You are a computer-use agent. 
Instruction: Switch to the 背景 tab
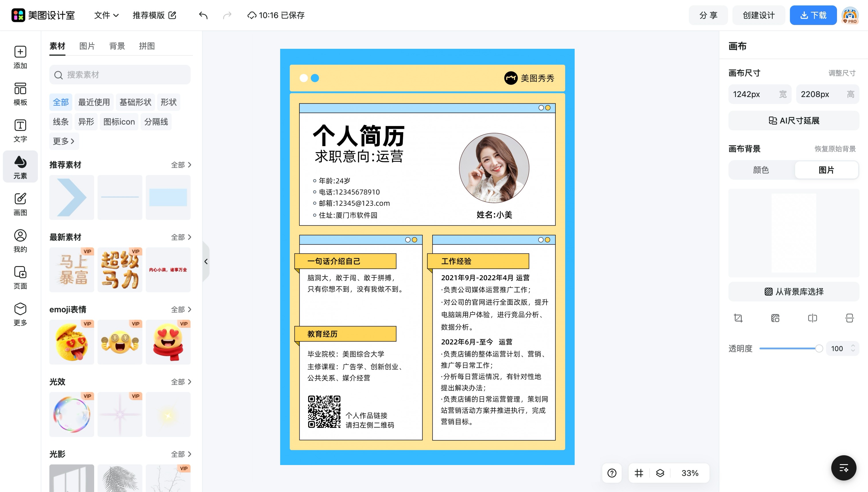click(117, 46)
